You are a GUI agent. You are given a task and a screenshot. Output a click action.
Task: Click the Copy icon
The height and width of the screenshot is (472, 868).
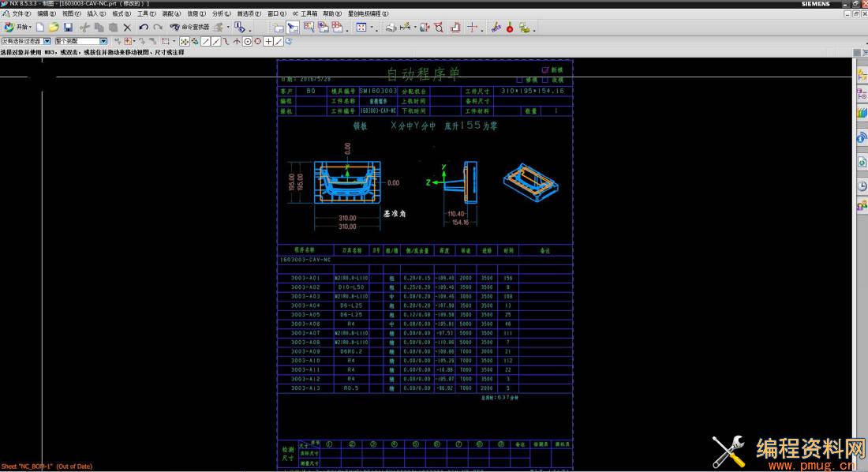coord(99,27)
